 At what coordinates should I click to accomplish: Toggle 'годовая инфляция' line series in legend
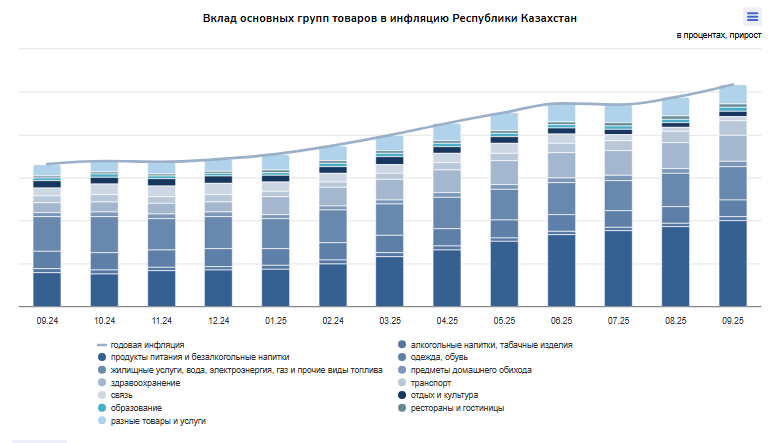[147, 344]
